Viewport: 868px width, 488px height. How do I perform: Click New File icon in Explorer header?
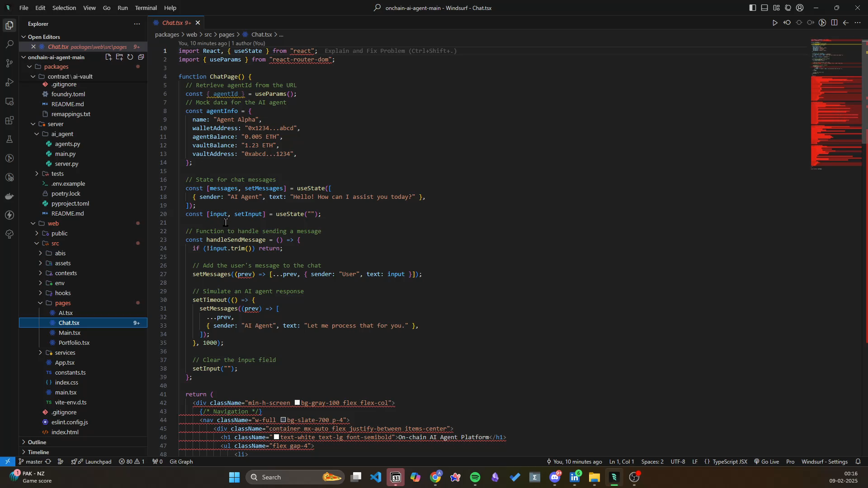point(108,57)
